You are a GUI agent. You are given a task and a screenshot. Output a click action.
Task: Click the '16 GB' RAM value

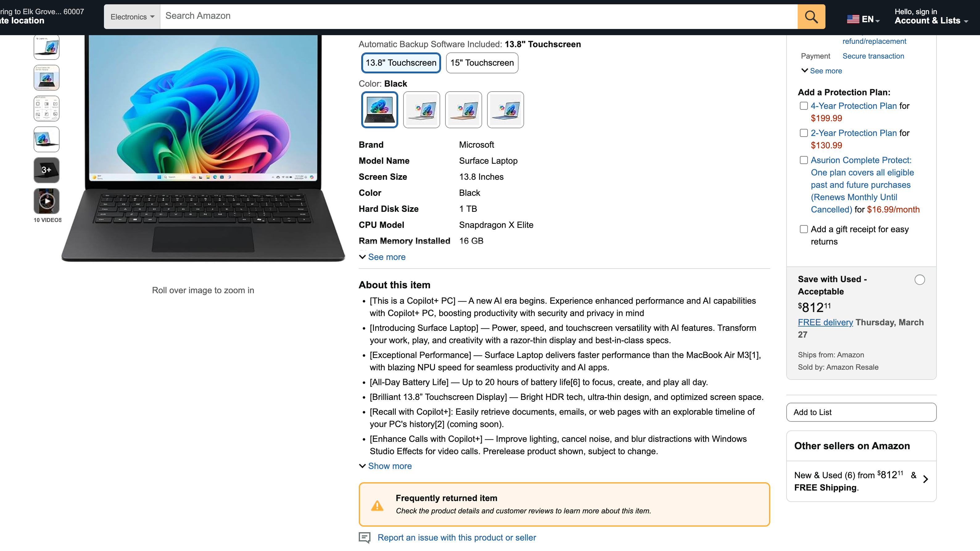tap(471, 241)
